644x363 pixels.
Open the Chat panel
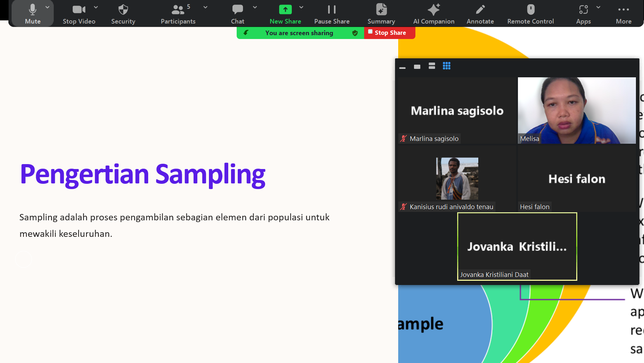[237, 13]
